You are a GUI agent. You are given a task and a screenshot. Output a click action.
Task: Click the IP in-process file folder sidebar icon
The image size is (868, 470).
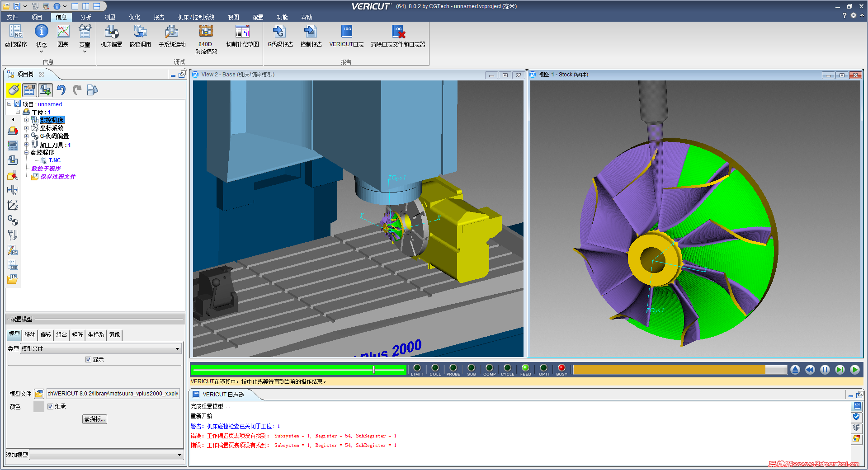point(13,279)
